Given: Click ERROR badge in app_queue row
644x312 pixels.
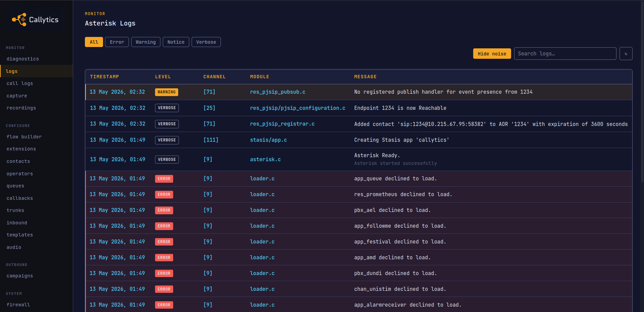Looking at the screenshot, I should pos(164,179).
